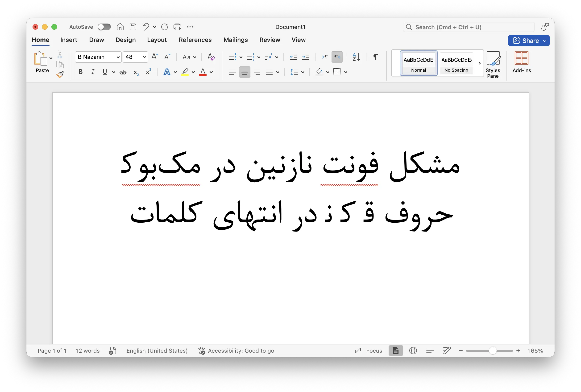Toggle italic formatting
Image resolution: width=581 pixels, height=392 pixels.
point(92,72)
